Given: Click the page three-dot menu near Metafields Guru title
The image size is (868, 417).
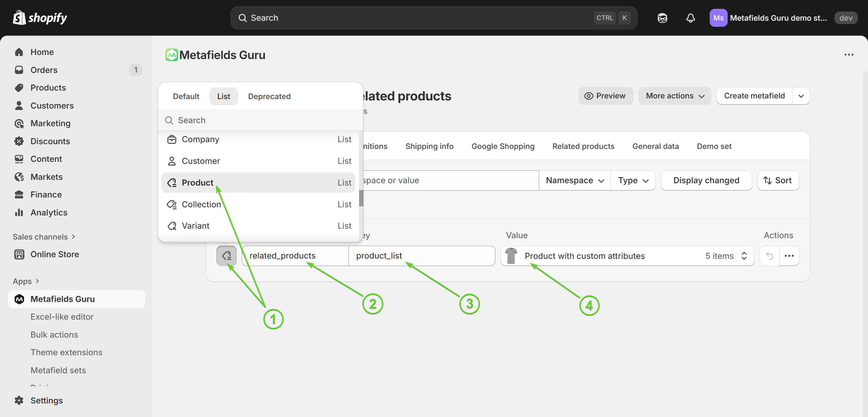Looking at the screenshot, I should point(849,55).
